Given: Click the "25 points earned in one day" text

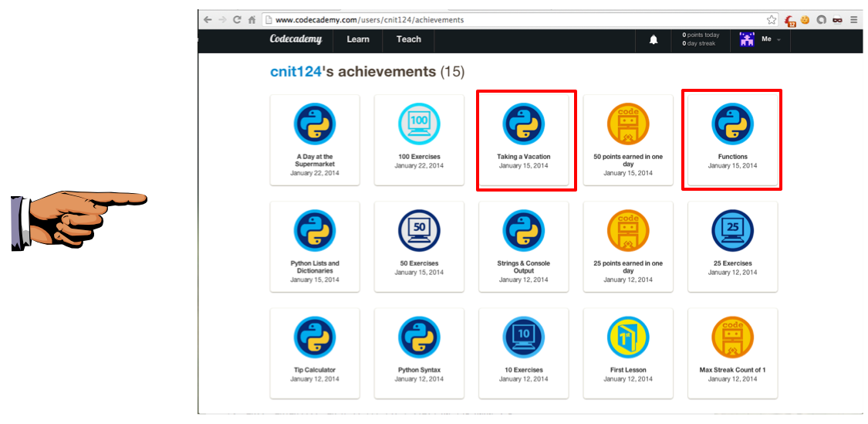Looking at the screenshot, I should click(x=628, y=267).
